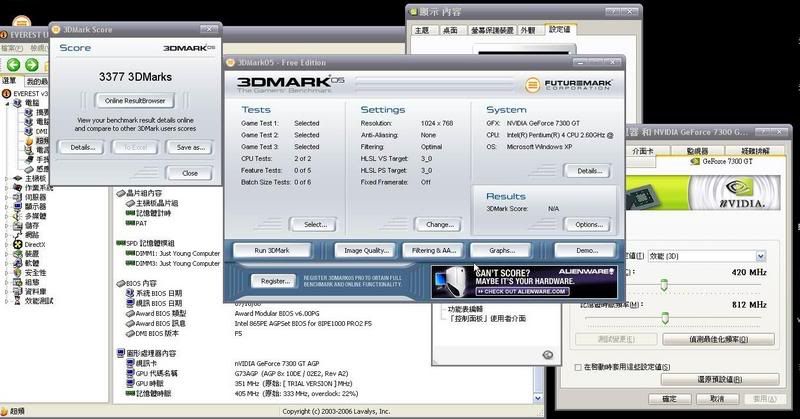Expand the arrow beside 組態

click(x=7, y=282)
